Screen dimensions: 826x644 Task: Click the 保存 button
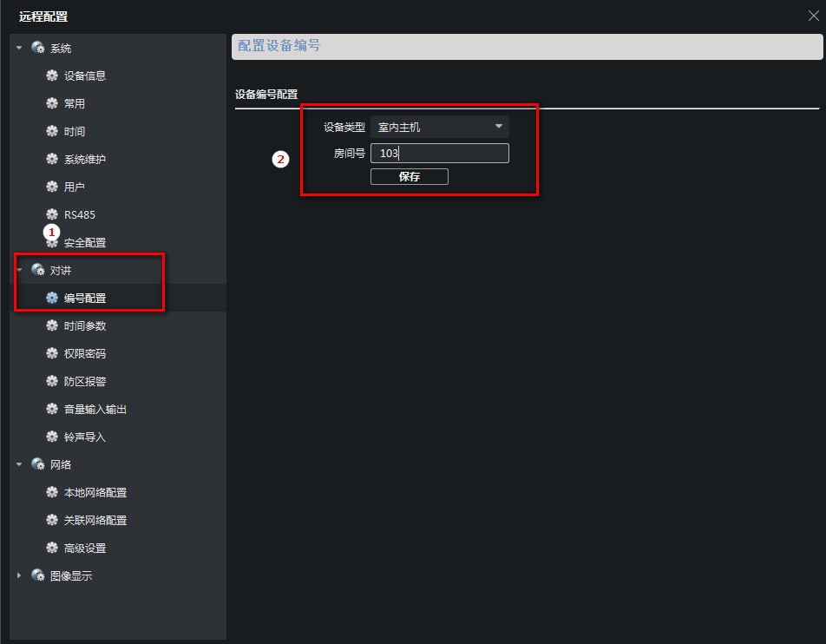pos(409,176)
